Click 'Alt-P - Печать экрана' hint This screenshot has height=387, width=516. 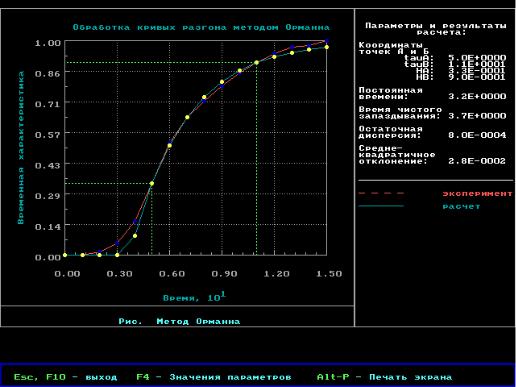[384, 377]
